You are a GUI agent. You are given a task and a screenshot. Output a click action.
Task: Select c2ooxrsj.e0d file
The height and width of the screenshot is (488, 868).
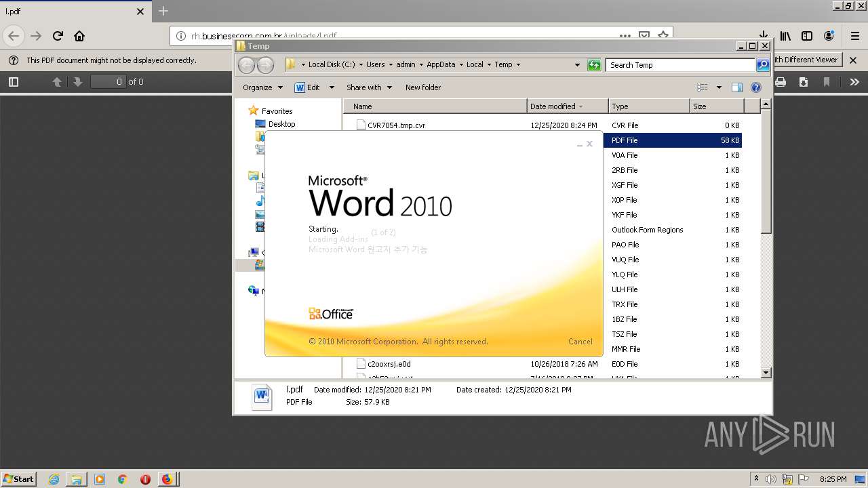[x=389, y=364]
